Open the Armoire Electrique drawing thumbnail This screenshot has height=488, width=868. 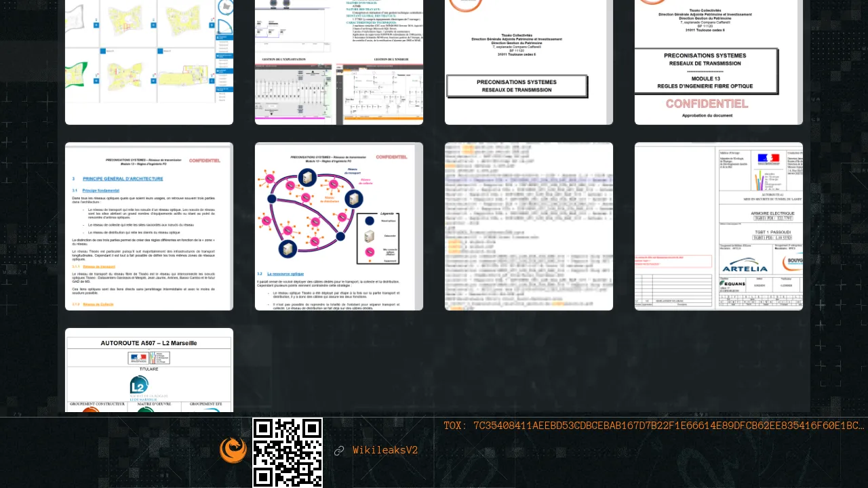719,226
